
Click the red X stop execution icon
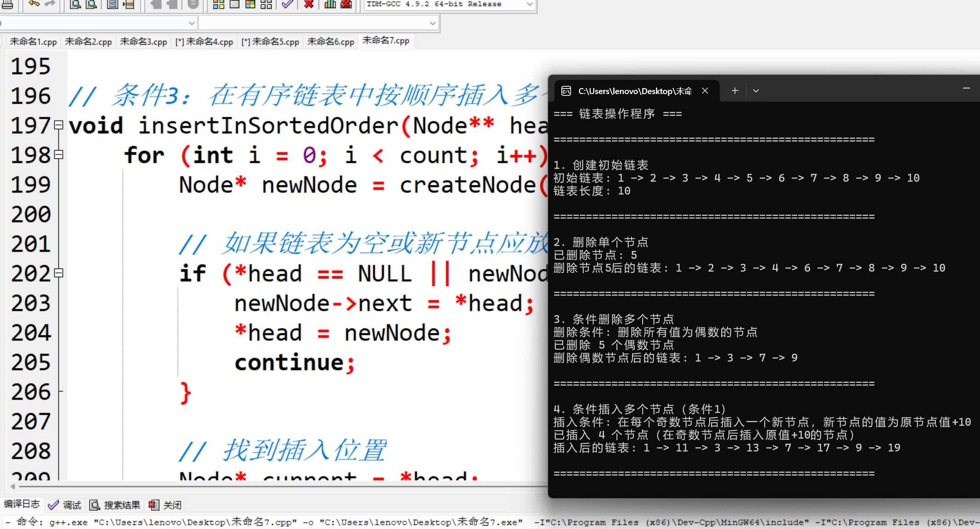[309, 4]
